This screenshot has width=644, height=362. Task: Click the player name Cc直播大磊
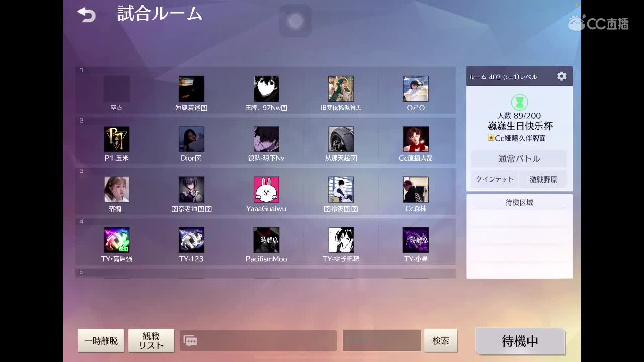(416, 158)
